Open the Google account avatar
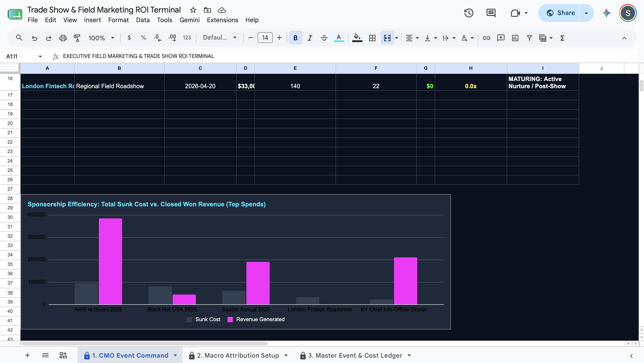Viewport: 644px width, 363px height. point(627,13)
